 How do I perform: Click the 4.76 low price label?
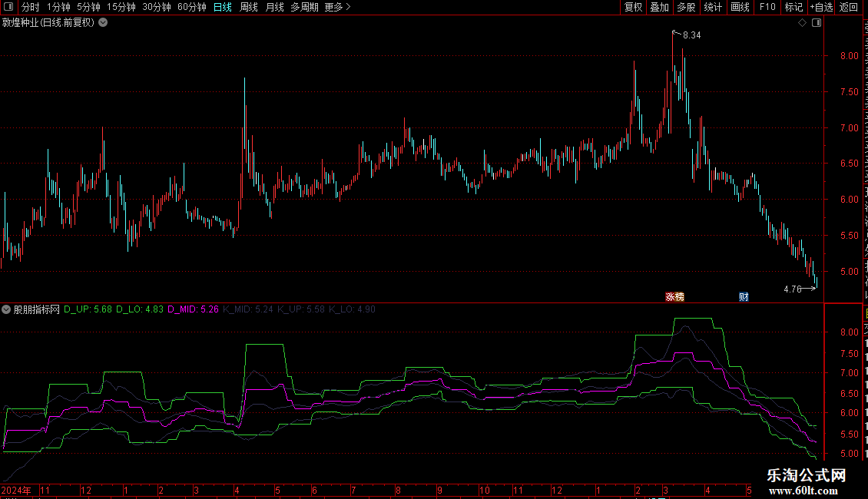pos(793,289)
